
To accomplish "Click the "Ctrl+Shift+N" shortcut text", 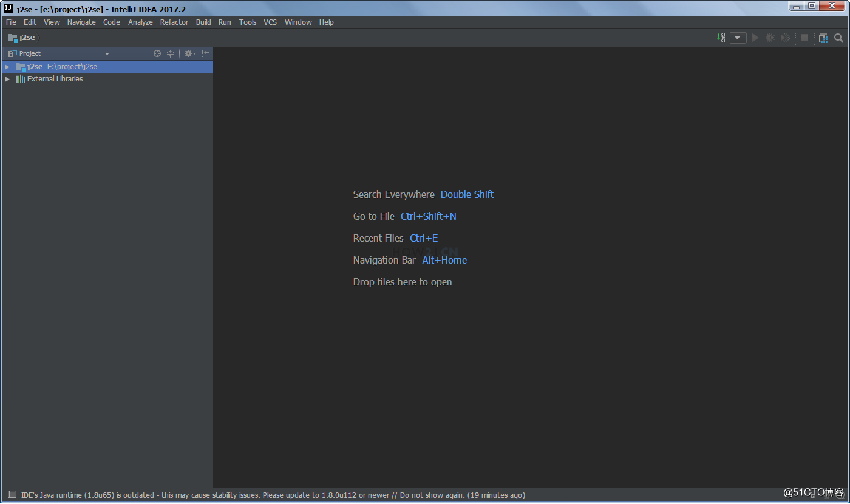I will pyautogui.click(x=429, y=216).
